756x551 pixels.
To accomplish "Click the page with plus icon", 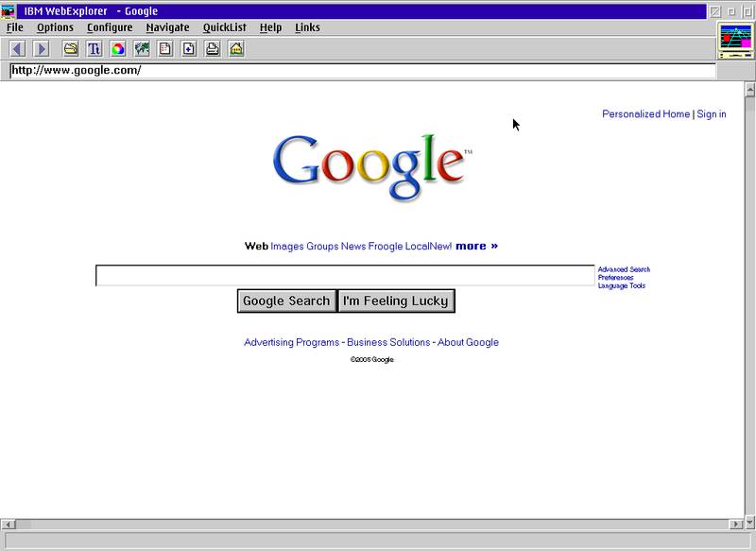I will click(189, 49).
